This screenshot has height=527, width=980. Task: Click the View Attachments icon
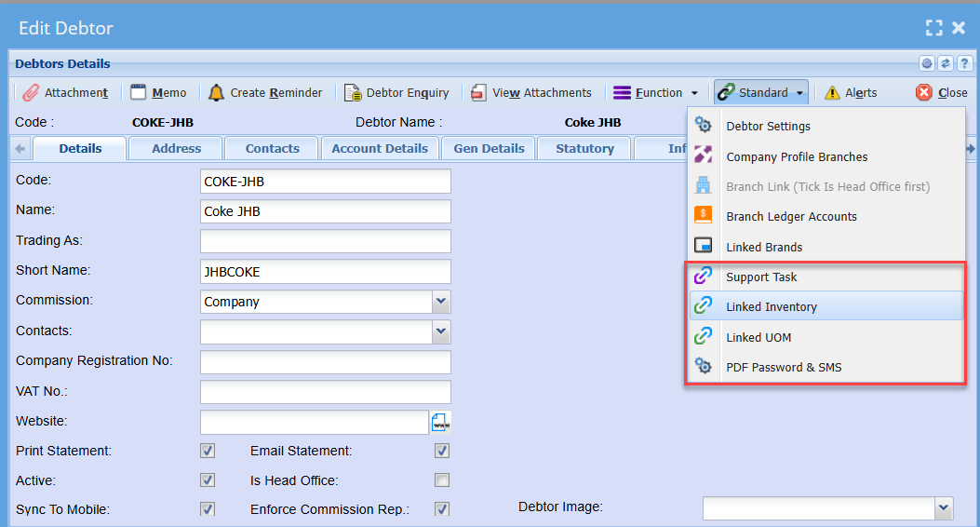(x=478, y=93)
